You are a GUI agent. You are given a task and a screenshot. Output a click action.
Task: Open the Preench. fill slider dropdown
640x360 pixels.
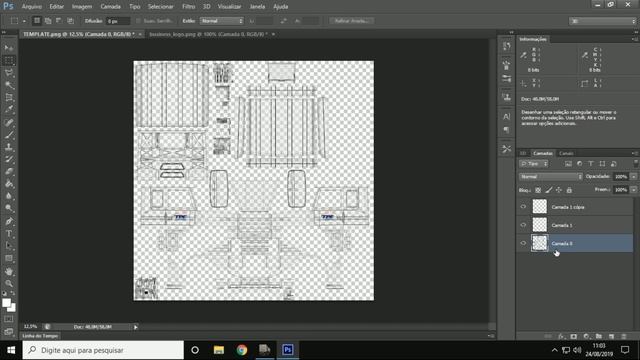click(633, 190)
